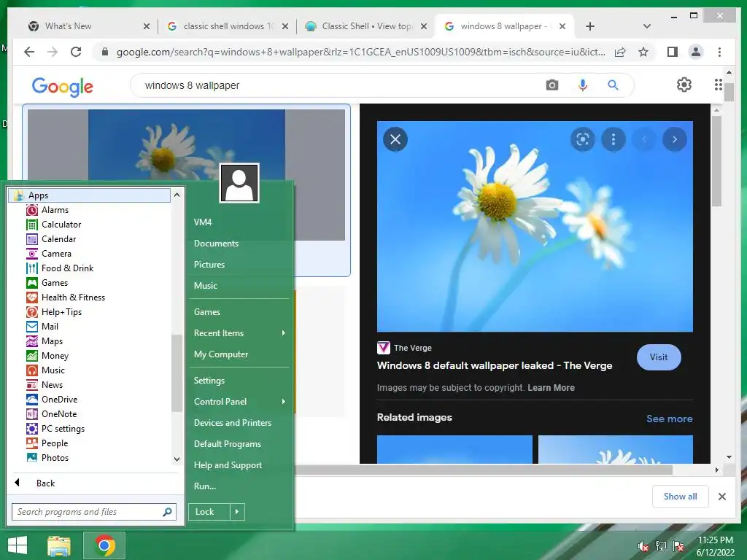Click the See more link

[670, 419]
